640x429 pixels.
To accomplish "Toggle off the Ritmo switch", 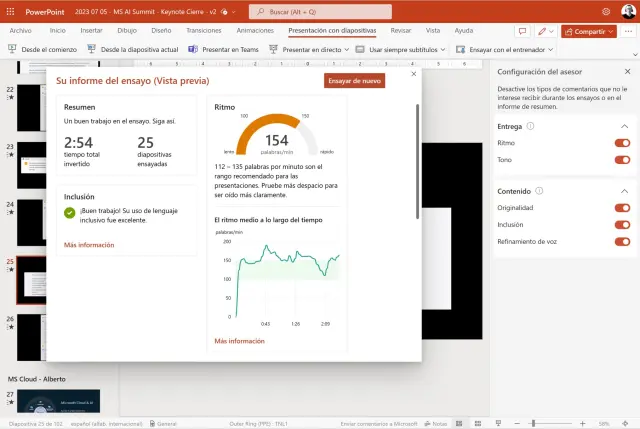I will click(x=622, y=143).
